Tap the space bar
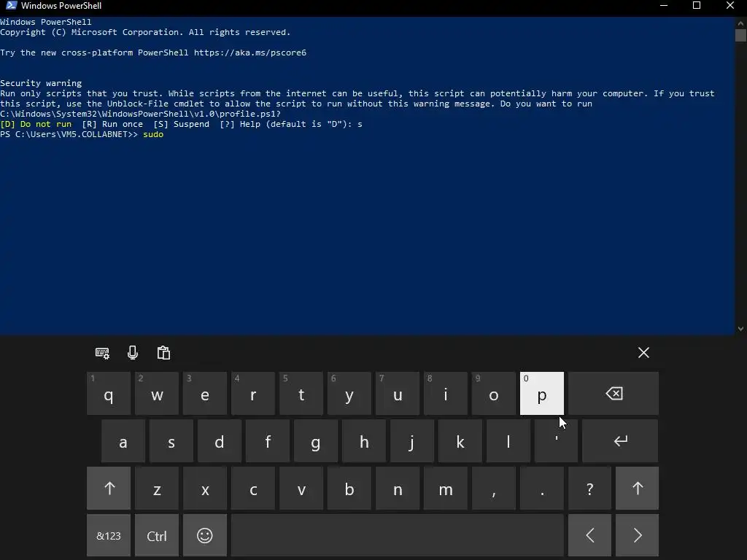Viewport: 747px width, 560px height. 398,535
